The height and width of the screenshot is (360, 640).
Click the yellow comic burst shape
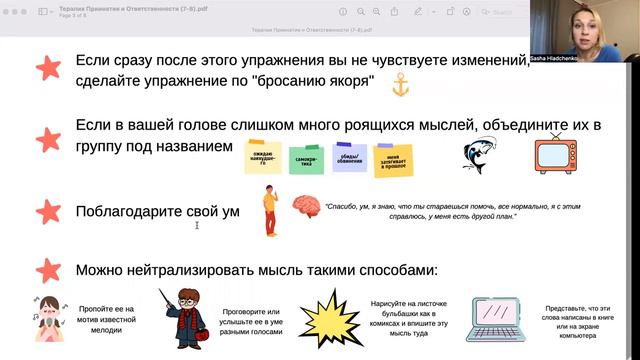coord(330,319)
